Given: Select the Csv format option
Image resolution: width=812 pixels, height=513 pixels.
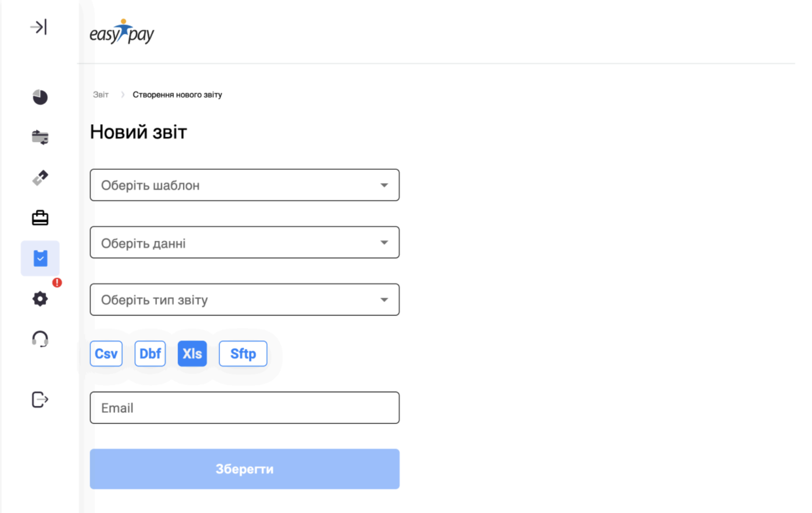Looking at the screenshot, I should pos(106,354).
